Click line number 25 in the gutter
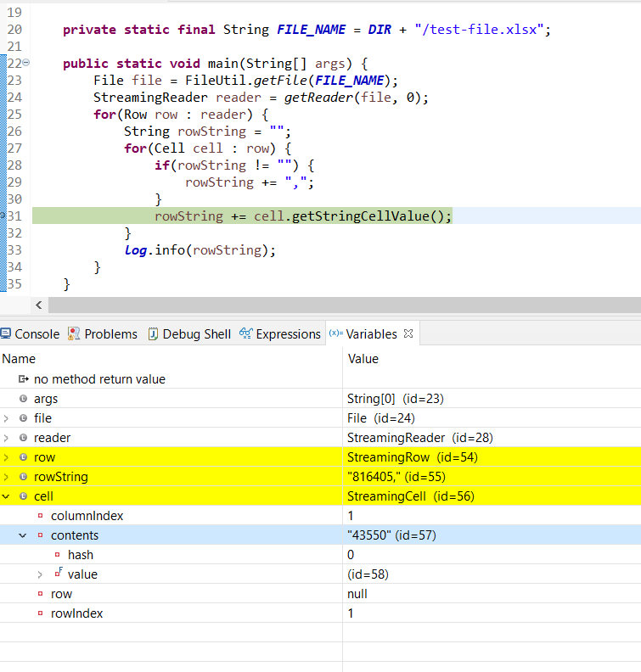The height and width of the screenshot is (672, 641). tap(14, 115)
